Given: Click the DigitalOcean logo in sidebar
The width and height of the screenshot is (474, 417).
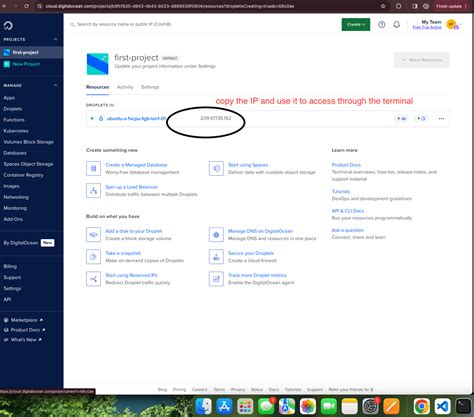Looking at the screenshot, I should 8,25.
